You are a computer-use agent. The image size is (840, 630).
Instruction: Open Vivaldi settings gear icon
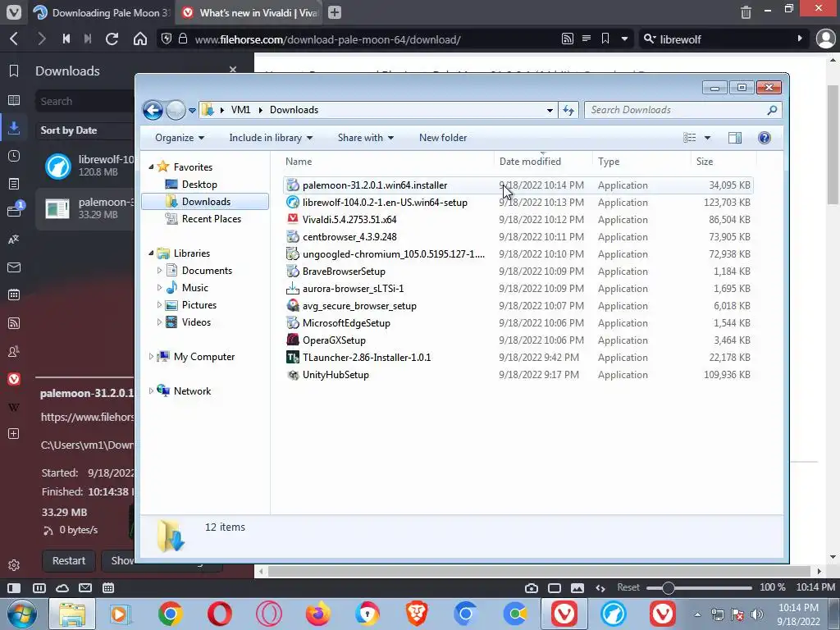14,564
